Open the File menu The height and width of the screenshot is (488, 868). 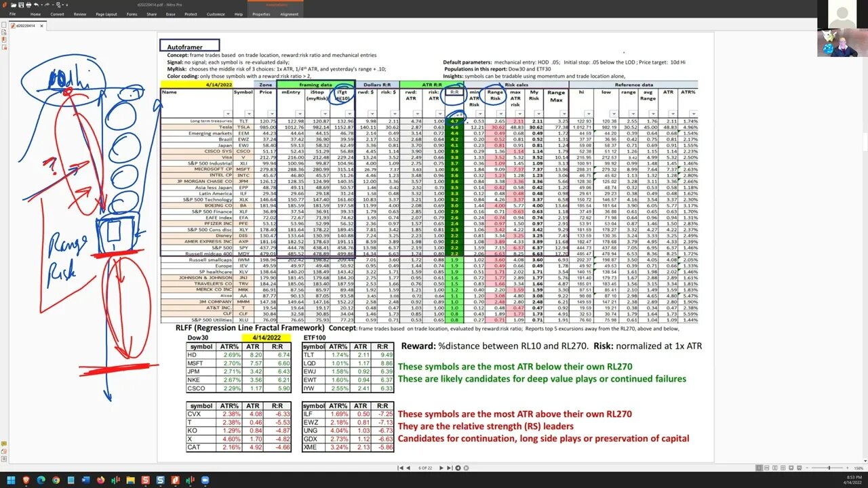click(12, 14)
